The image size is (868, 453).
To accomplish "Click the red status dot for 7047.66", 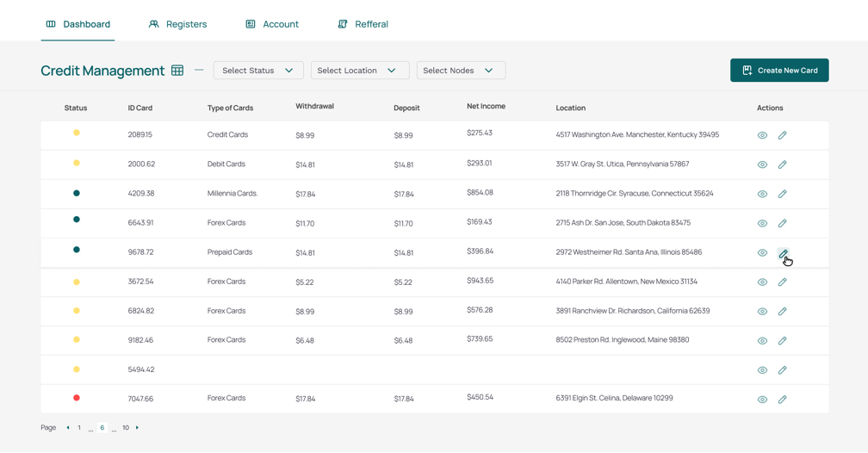I will [77, 398].
